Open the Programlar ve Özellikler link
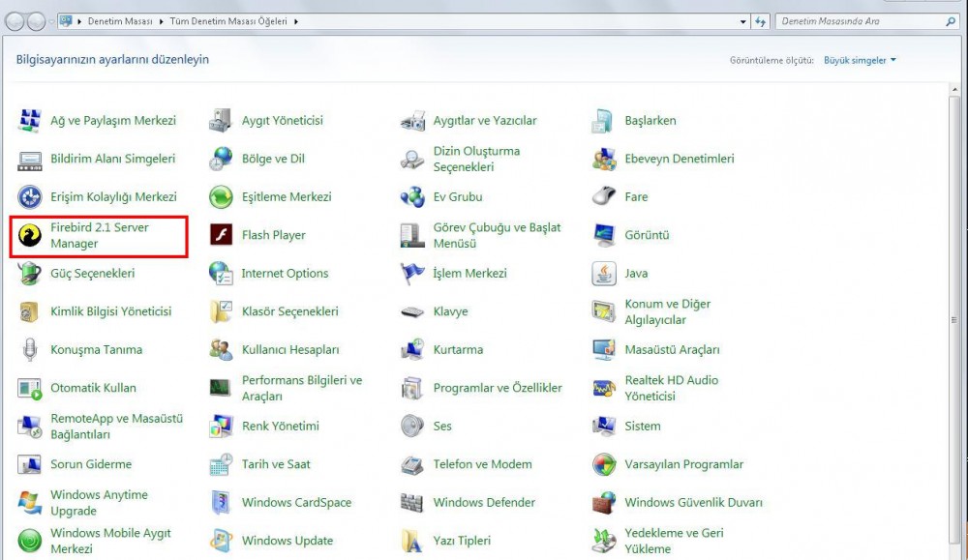Viewport: 968px width, 560px height. 498,388
